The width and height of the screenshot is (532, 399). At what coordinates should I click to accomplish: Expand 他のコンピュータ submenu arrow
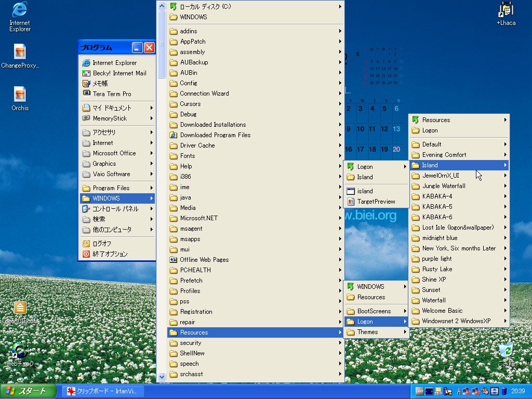[151, 230]
